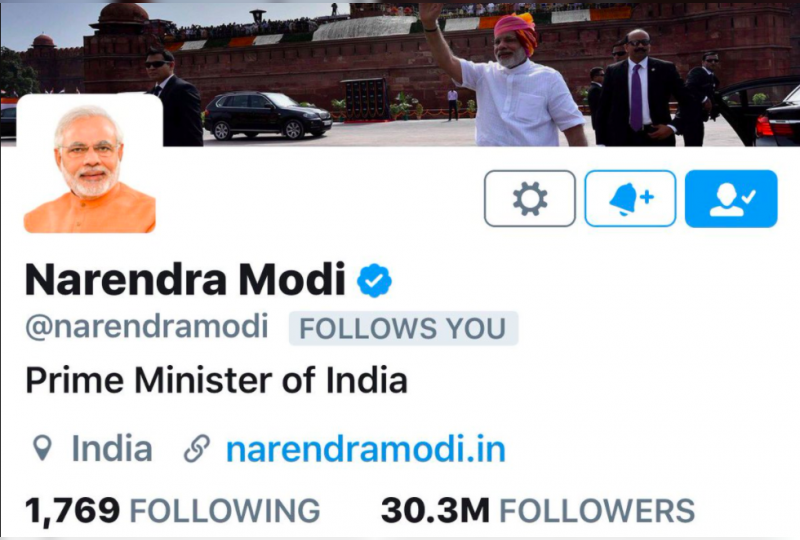Viewport: 800px width, 540px height.
Task: Click the waving man in pink turban
Action: 505,77
